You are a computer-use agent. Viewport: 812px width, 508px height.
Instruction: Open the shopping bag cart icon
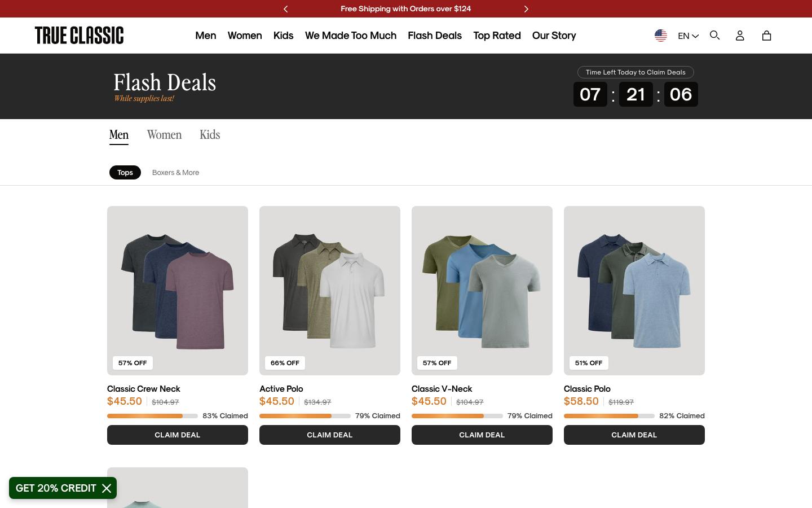coord(766,36)
